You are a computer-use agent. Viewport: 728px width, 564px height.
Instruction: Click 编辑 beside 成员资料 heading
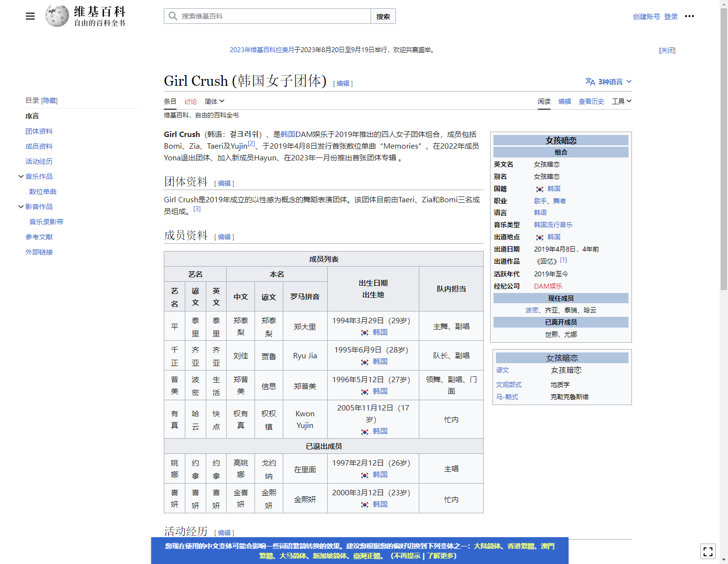coord(224,237)
